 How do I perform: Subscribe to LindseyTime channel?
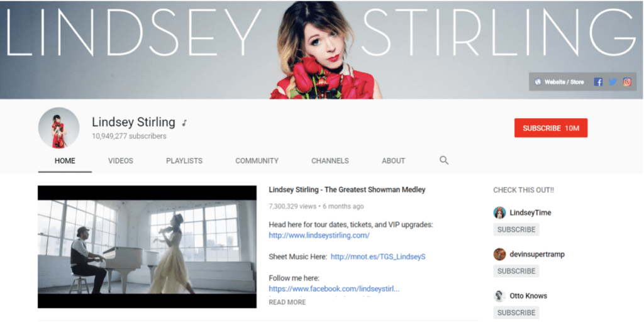(x=516, y=229)
